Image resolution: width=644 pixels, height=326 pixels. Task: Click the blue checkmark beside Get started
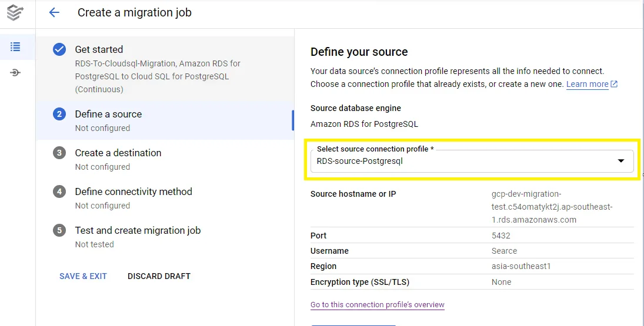(x=59, y=50)
